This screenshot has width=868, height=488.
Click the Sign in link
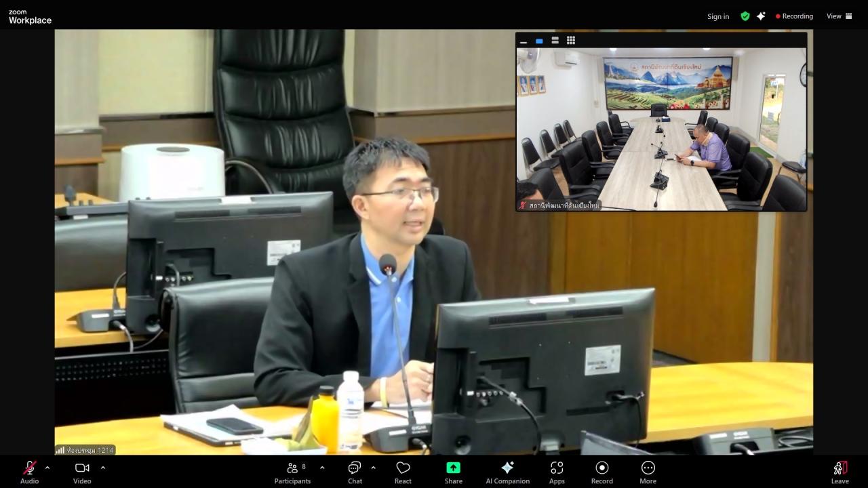tap(718, 16)
